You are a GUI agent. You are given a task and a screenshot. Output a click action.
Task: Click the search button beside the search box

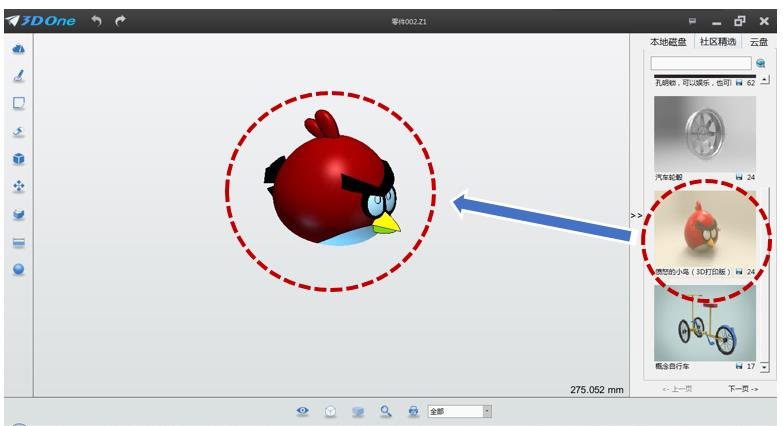click(x=761, y=63)
